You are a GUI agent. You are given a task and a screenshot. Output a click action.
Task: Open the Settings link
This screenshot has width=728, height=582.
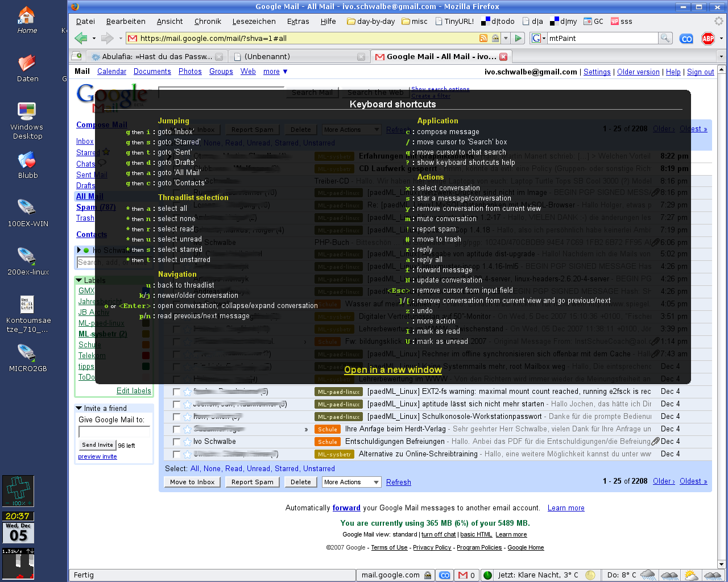click(x=597, y=72)
